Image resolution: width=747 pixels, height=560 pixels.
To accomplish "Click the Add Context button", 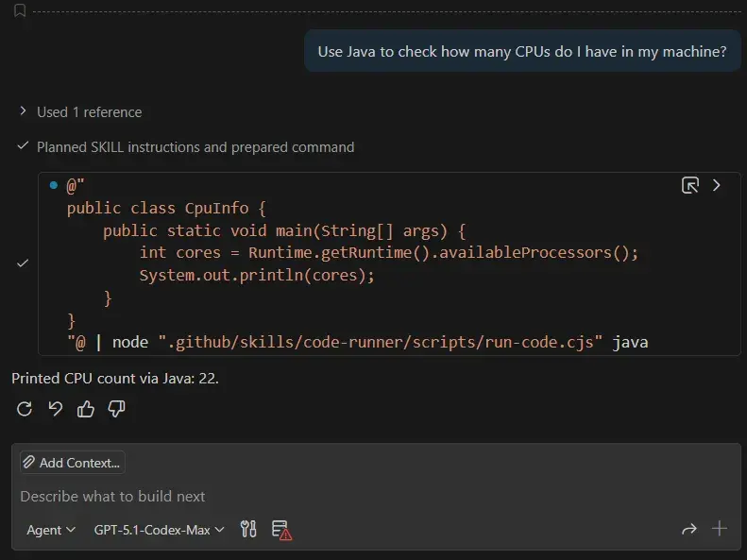I will pos(73,463).
